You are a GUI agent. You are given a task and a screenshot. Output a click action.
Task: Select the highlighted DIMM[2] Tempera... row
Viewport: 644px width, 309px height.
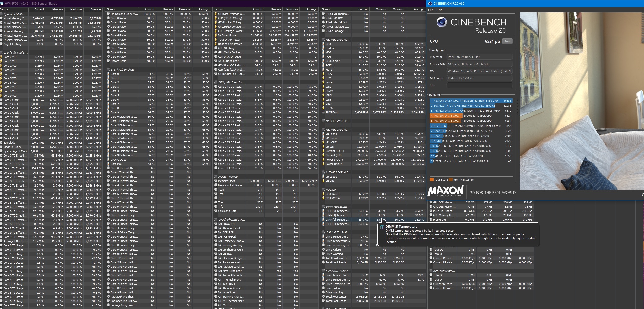click(373, 220)
